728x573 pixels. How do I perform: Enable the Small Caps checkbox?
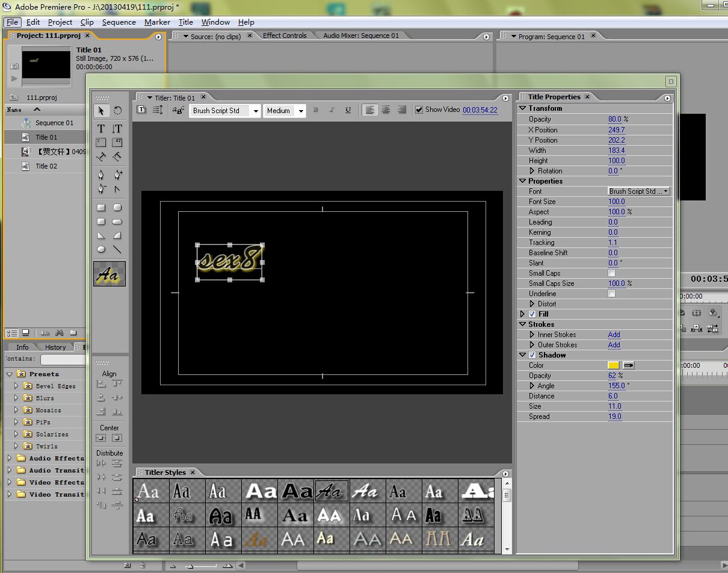612,273
